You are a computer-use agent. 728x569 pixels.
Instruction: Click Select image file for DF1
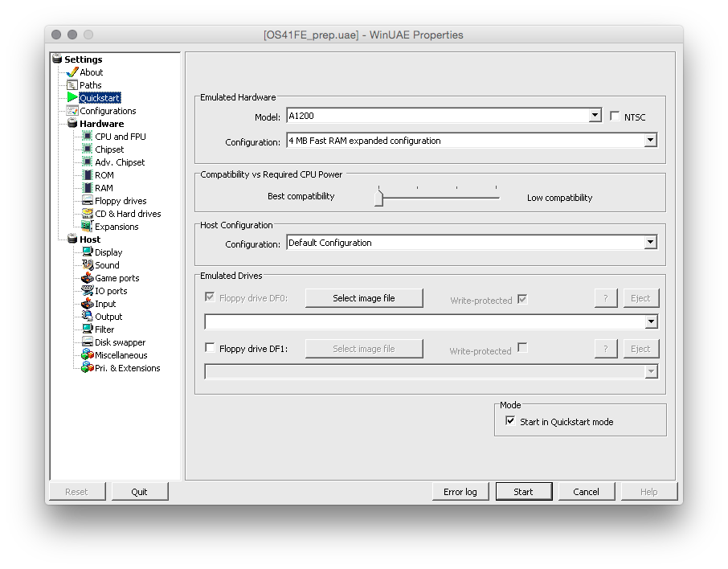coord(364,349)
